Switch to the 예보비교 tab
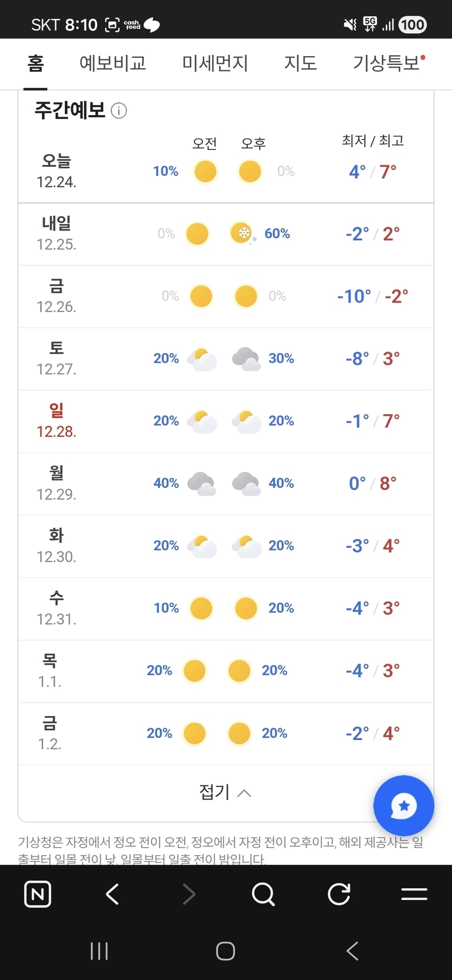 pos(113,63)
